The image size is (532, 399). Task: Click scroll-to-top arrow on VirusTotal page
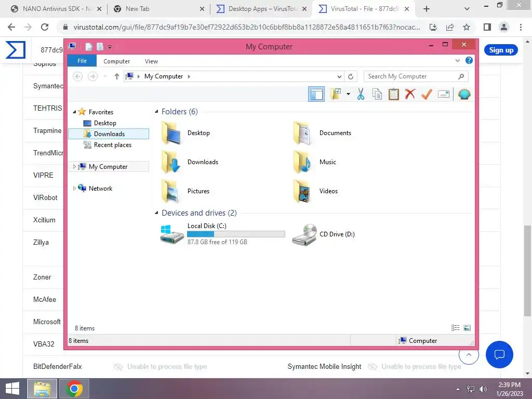pos(469,355)
